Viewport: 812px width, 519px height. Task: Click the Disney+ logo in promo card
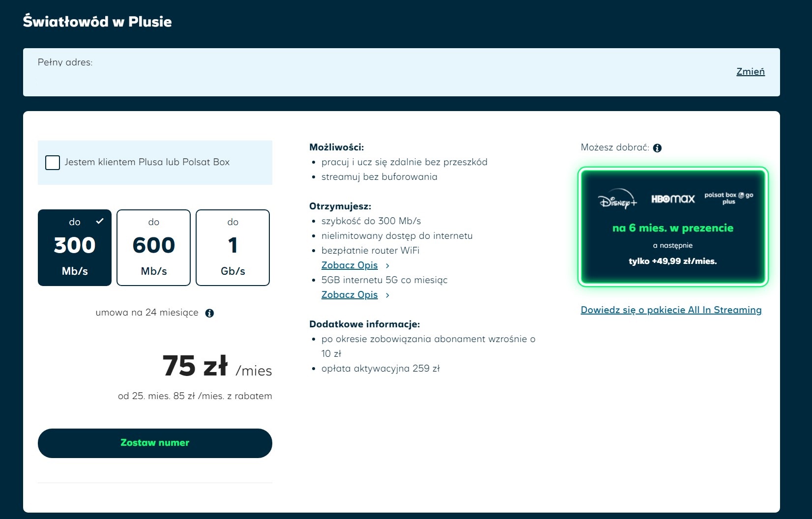coord(617,199)
